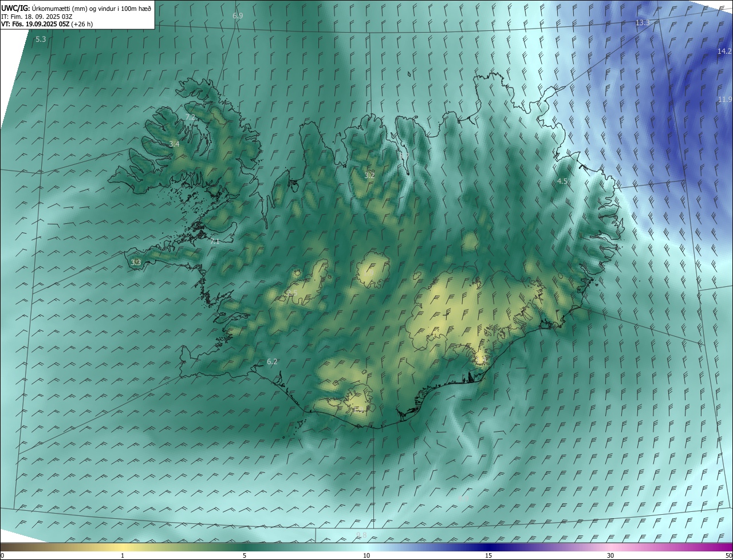Click the 14.2 value label
733x560 pixels.
click(x=724, y=52)
